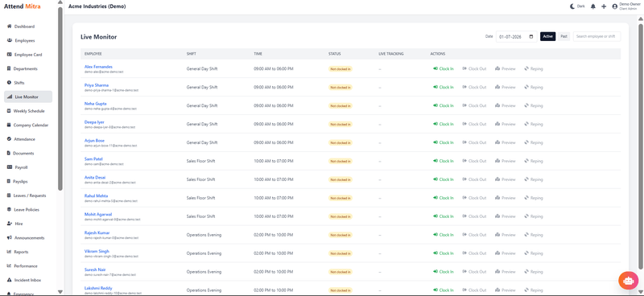
Task: Open the Dashboard page in sidebar
Action: pos(21,27)
